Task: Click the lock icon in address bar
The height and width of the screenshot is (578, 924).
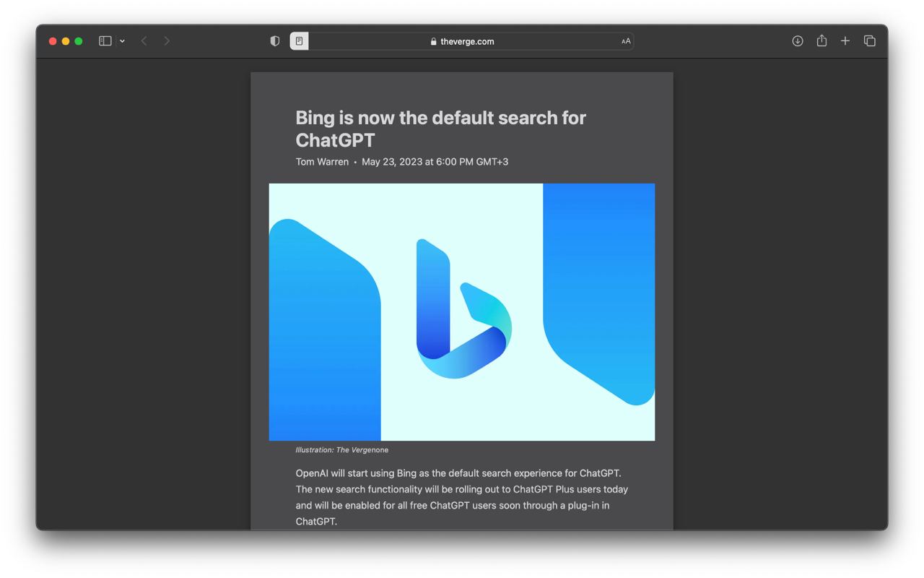Action: [433, 42]
